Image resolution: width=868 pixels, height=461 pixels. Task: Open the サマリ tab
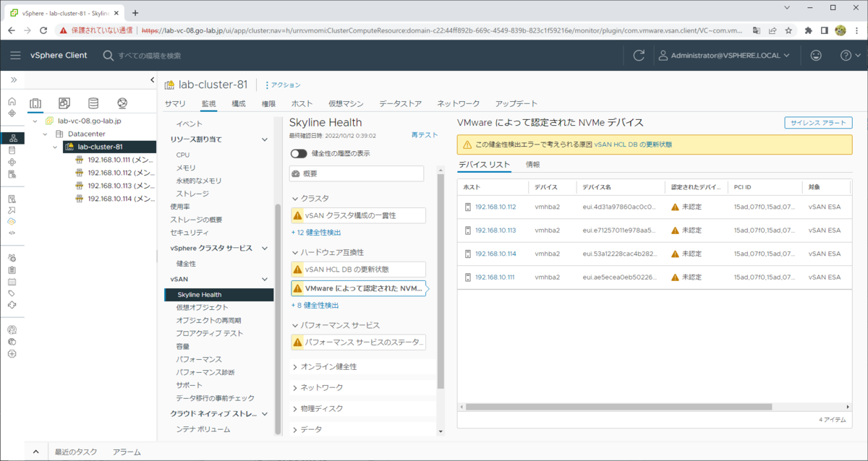point(175,103)
